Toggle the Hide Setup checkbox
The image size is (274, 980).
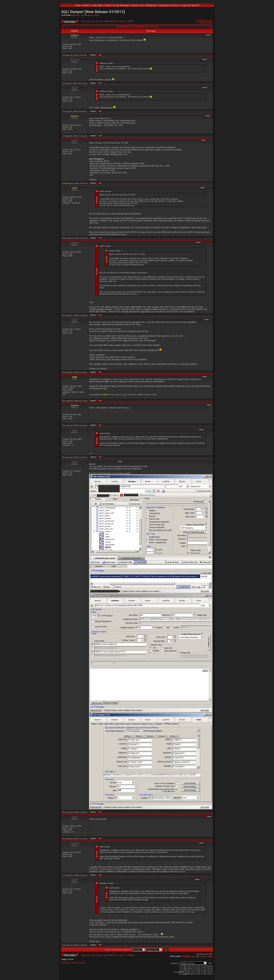click(140, 500)
